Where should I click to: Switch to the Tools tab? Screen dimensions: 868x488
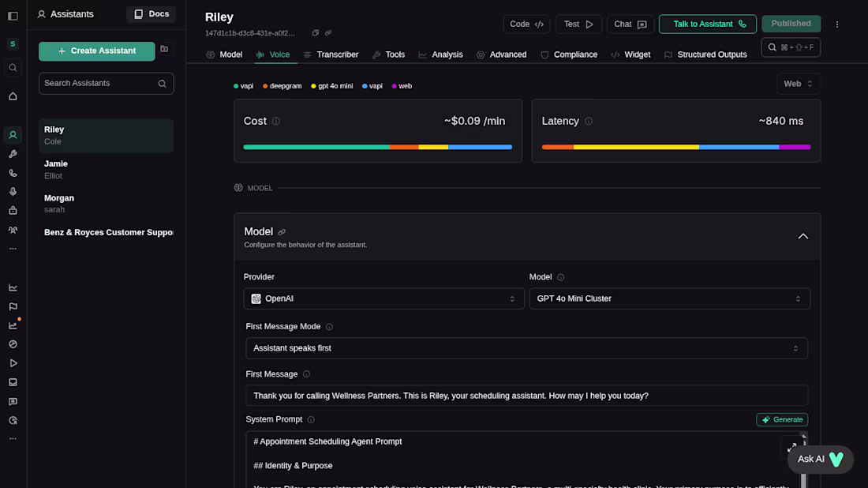click(388, 54)
